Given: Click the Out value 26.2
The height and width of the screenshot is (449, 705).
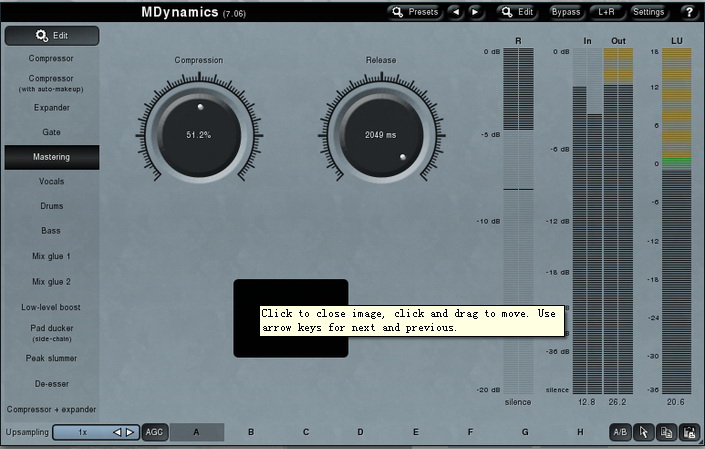Looking at the screenshot, I should pos(617,402).
